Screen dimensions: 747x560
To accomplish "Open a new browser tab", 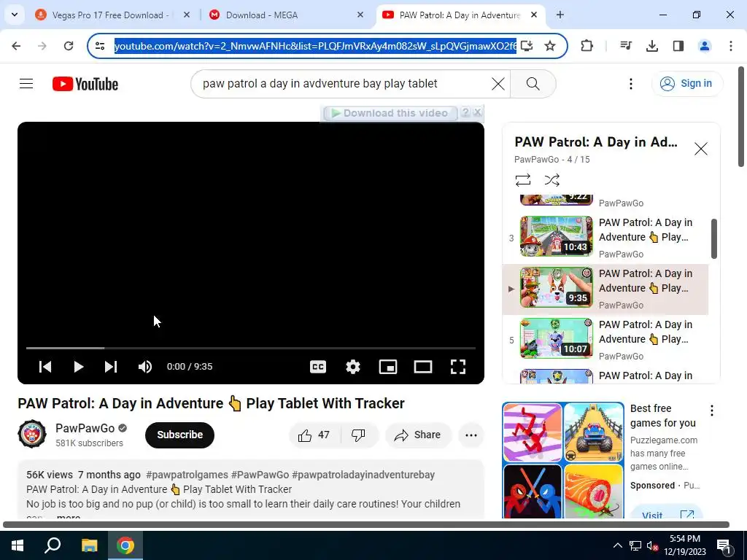I will (x=560, y=15).
